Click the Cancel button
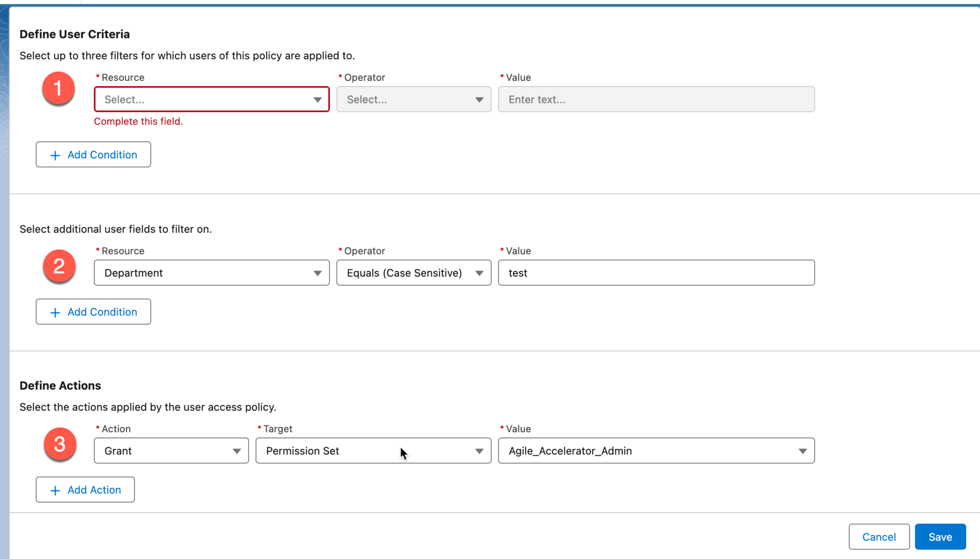The image size is (980, 559). coord(879,537)
